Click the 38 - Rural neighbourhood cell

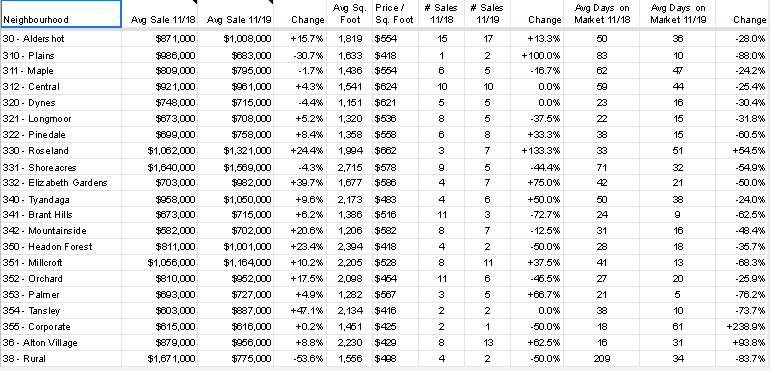click(x=60, y=359)
